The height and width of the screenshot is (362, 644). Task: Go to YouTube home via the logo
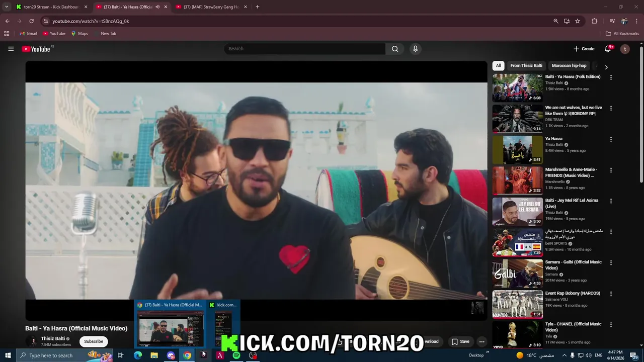(36, 49)
